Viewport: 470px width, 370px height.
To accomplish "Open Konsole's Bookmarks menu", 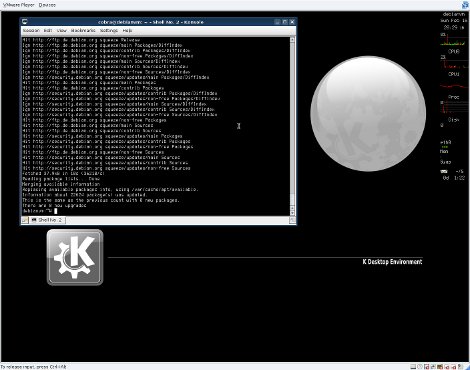I will point(83,30).
